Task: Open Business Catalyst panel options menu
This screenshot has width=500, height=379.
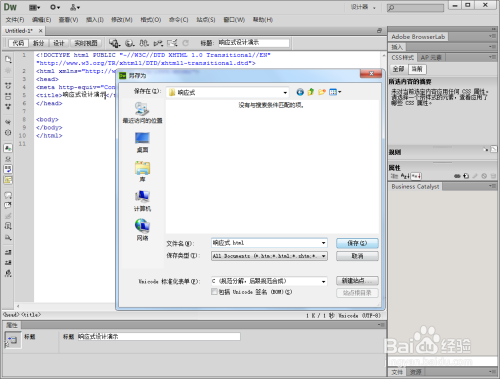Action: 493,186
